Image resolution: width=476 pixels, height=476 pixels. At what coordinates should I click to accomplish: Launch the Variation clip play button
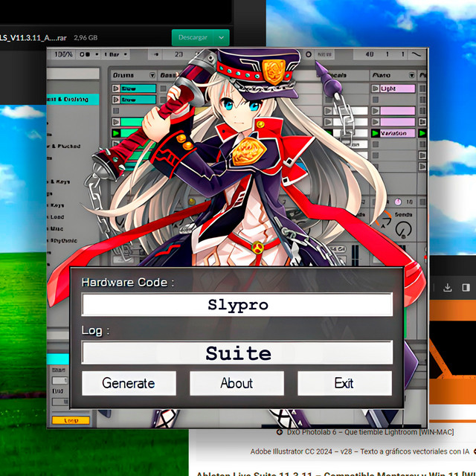click(x=374, y=133)
